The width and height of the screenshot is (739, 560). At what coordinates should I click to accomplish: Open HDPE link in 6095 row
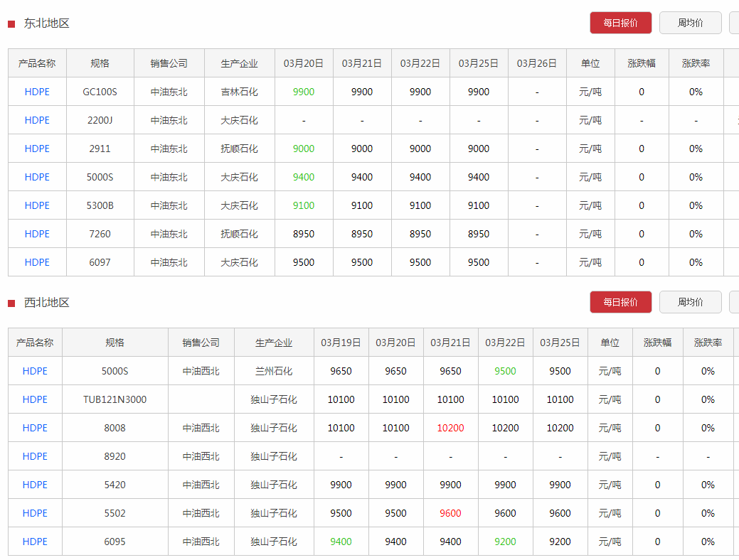click(35, 542)
